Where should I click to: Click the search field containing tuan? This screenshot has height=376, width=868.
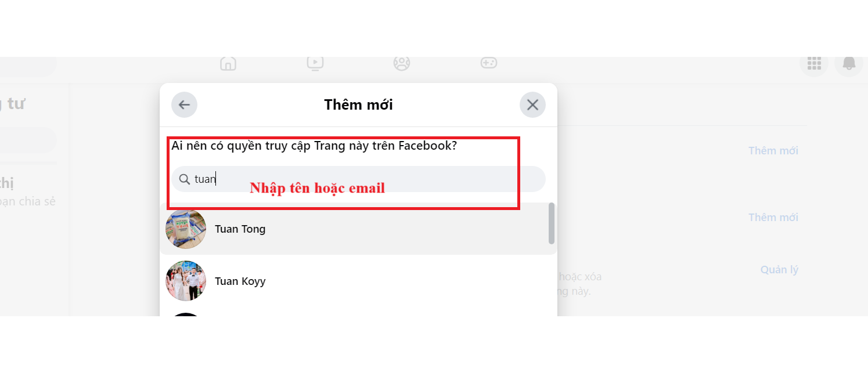point(358,179)
